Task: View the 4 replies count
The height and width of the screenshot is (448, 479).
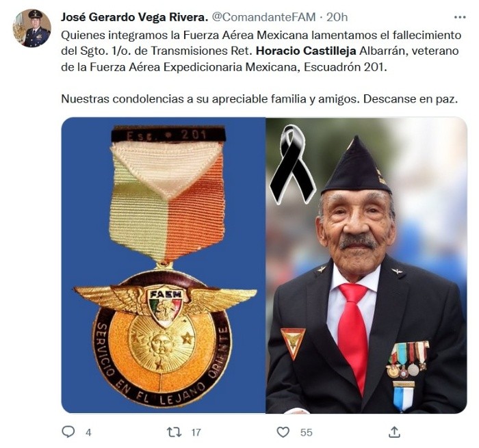Action: [88, 432]
